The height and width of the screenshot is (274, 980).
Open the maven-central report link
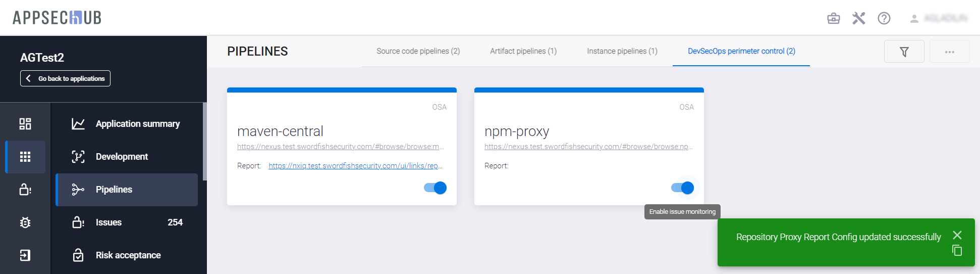[356, 166]
